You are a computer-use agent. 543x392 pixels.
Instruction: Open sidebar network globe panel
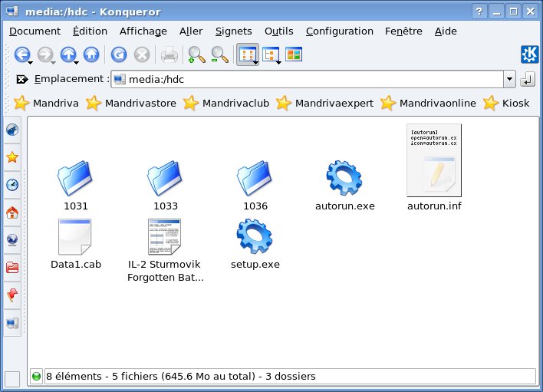pyautogui.click(x=12, y=239)
